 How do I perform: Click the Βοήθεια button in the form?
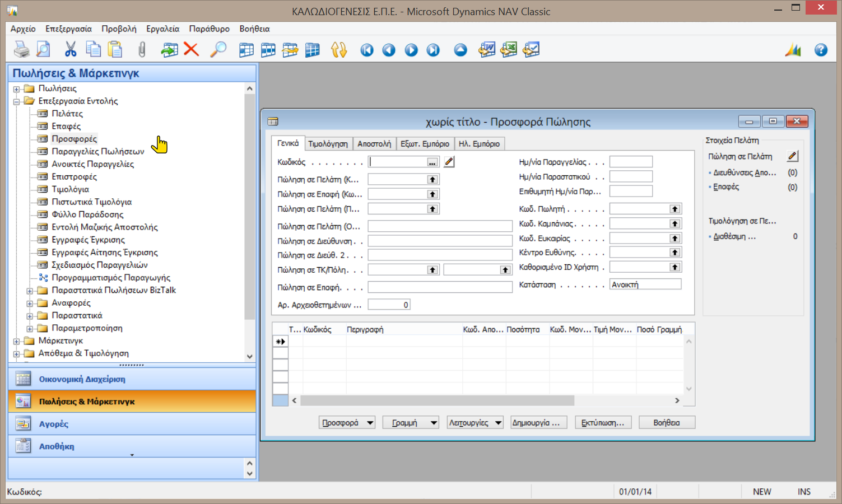[x=667, y=423]
